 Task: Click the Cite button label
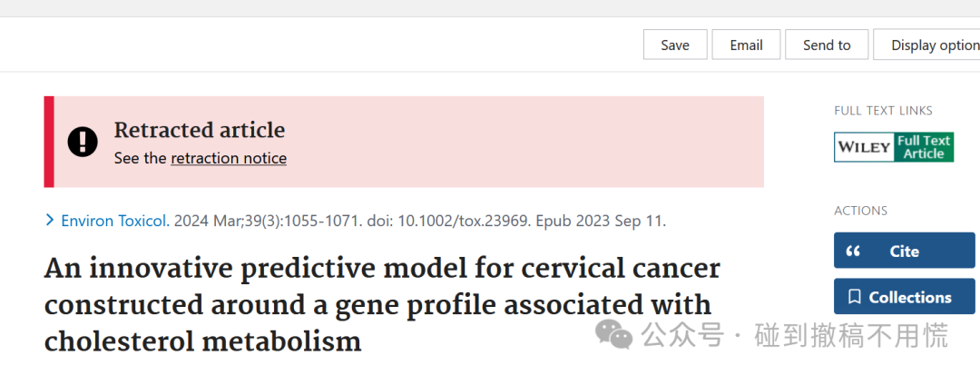[905, 252]
